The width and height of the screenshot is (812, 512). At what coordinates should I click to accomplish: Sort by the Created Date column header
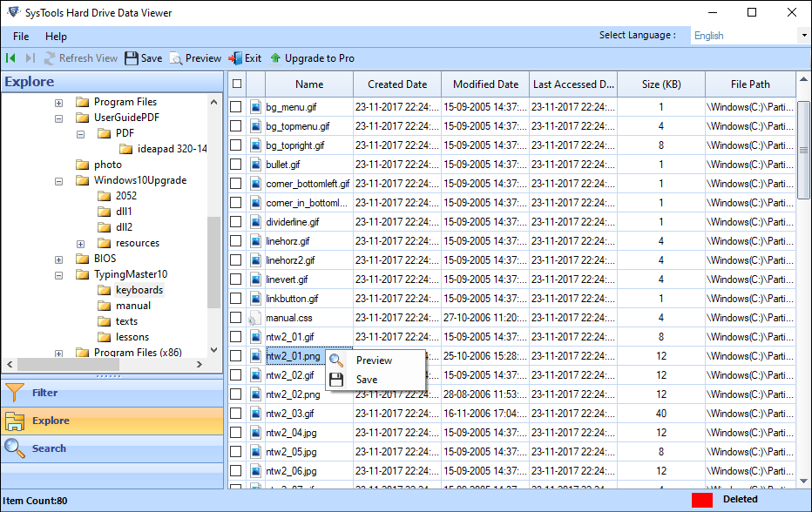tap(397, 84)
